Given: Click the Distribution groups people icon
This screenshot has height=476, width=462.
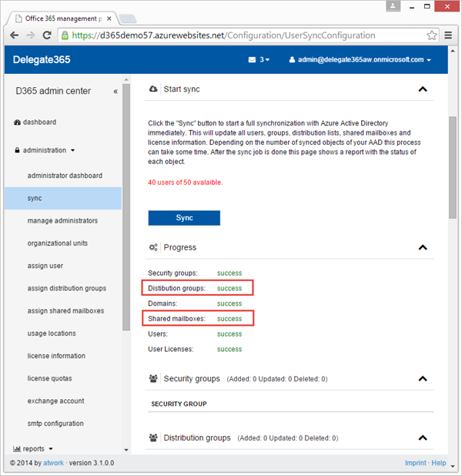Looking at the screenshot, I should coord(153,437).
